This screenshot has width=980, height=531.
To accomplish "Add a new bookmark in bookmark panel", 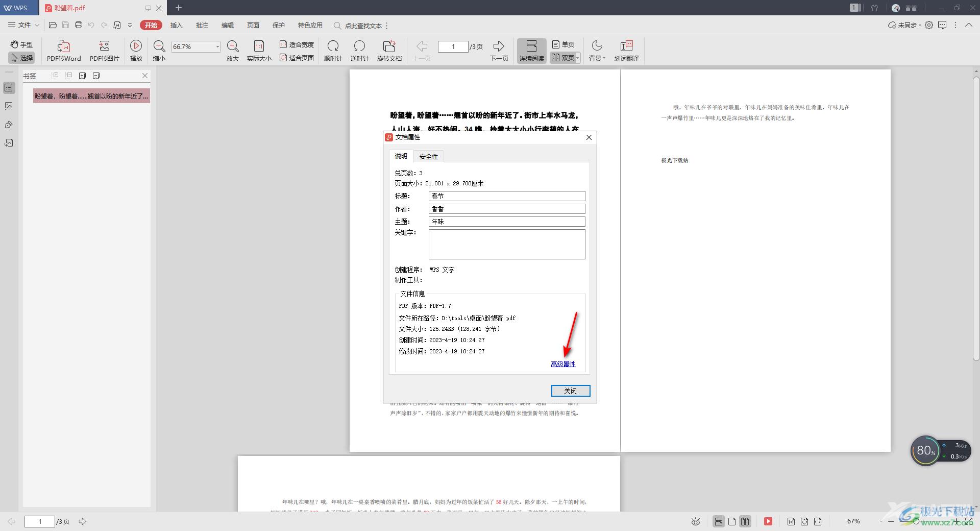I will (82, 76).
